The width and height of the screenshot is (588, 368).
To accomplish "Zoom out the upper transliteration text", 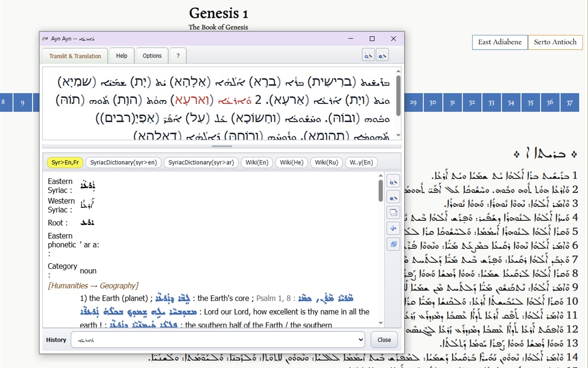I will 383,55.
